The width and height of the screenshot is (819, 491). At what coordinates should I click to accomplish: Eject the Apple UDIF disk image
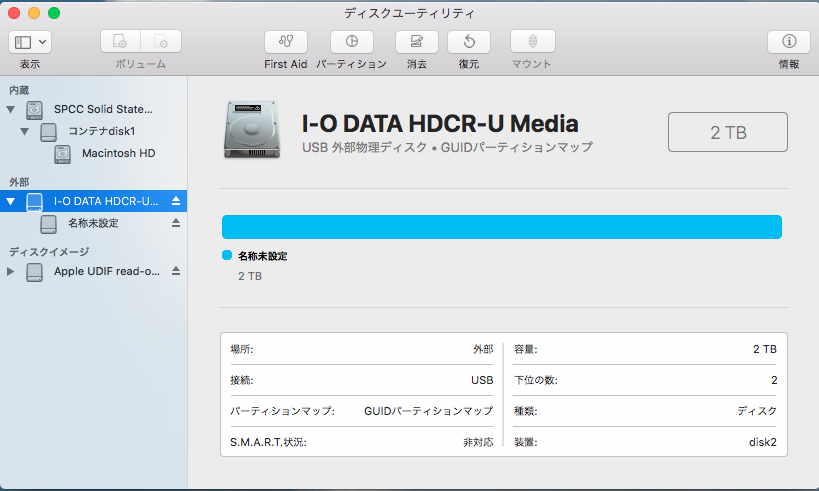pyautogui.click(x=176, y=271)
